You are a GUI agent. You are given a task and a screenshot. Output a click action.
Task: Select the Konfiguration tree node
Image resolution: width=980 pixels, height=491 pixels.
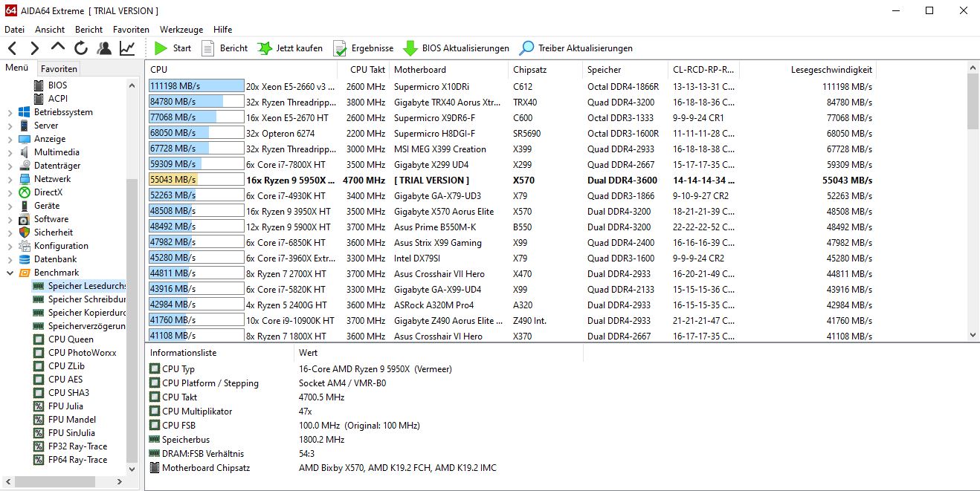[x=61, y=246]
